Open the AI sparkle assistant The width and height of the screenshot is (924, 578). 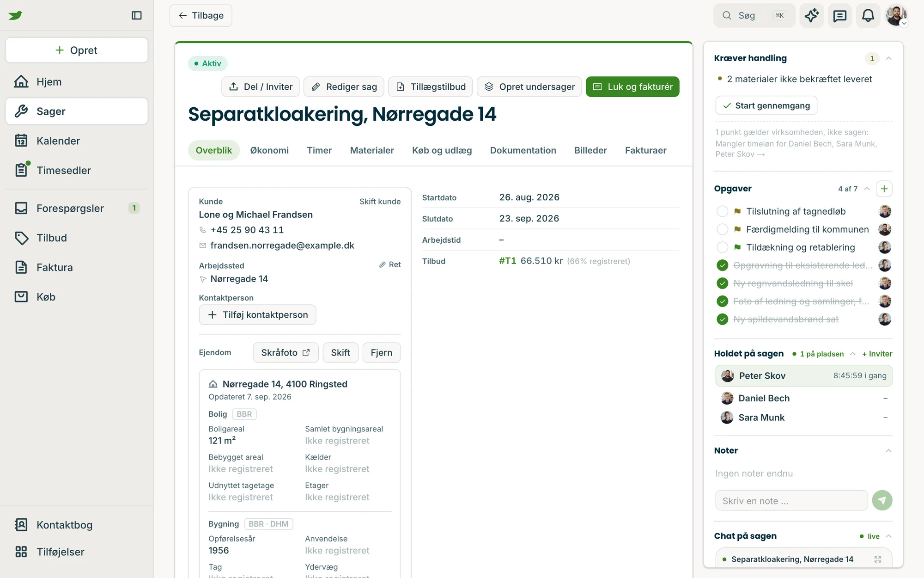point(812,15)
